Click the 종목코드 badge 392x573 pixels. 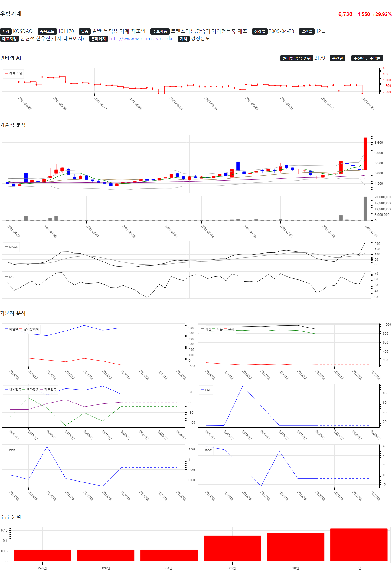[x=47, y=31]
